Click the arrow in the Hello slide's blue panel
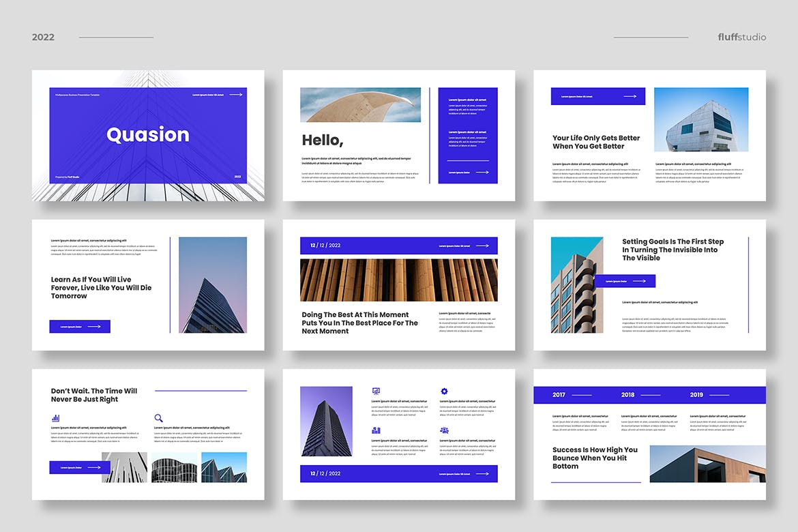Screen dimensions: 798x532 pyautogui.click(x=482, y=173)
